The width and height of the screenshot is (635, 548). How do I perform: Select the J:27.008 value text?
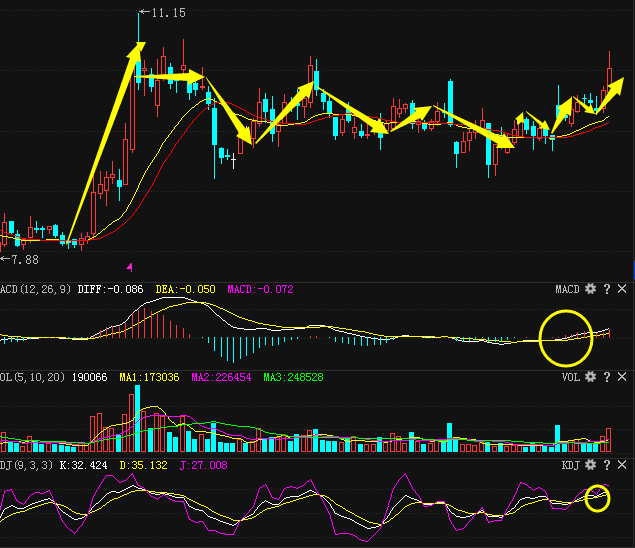pyautogui.click(x=203, y=465)
